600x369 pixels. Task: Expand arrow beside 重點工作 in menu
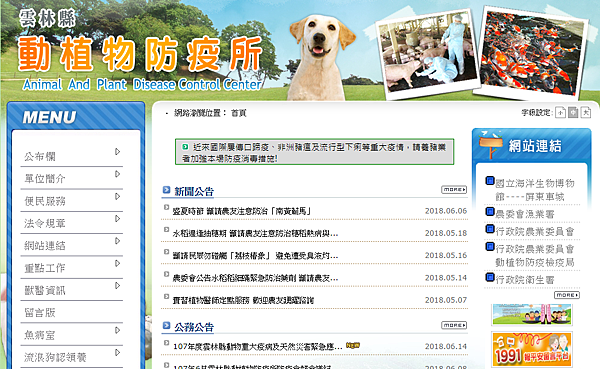coord(117,263)
